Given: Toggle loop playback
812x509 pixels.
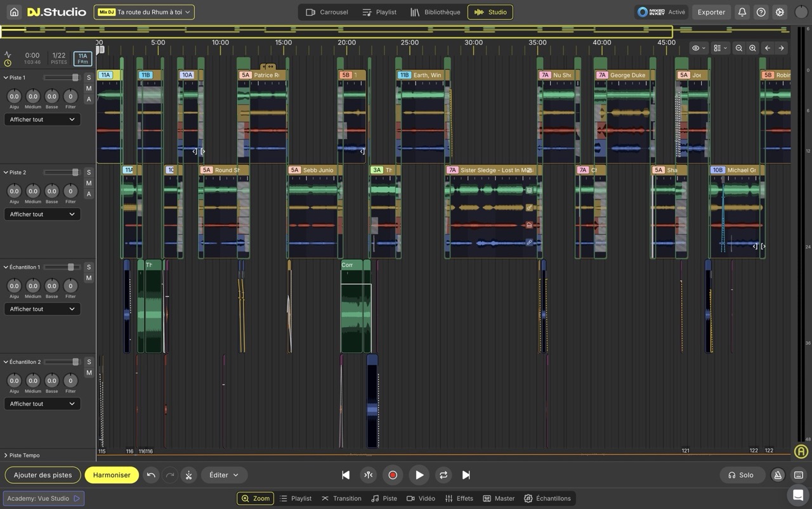Looking at the screenshot, I should click(443, 475).
